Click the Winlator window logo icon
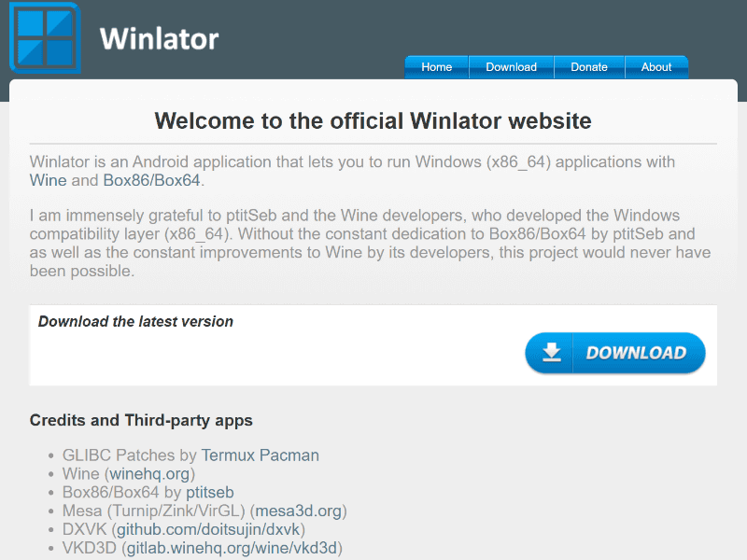 [x=45, y=37]
